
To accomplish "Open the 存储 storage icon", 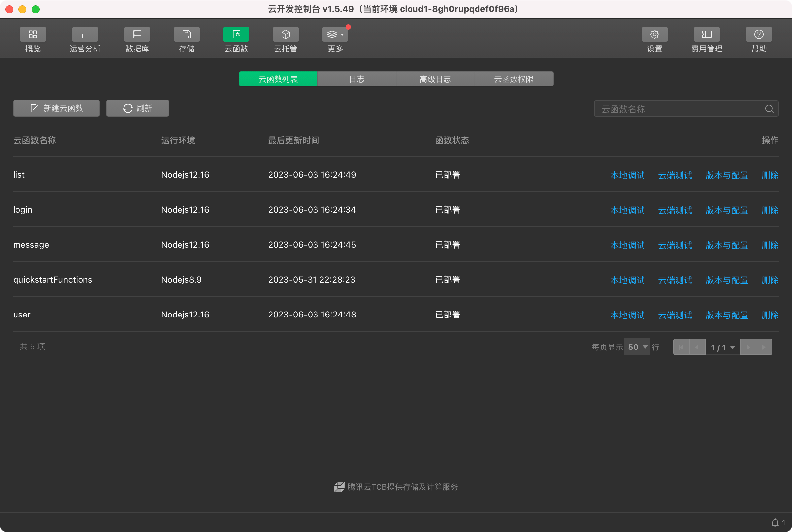I will 186,34.
